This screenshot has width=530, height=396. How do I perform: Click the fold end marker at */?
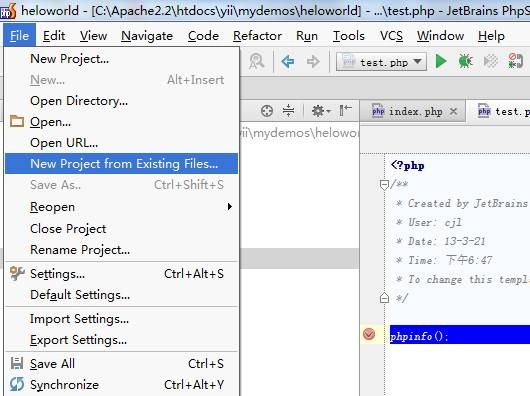click(x=384, y=298)
